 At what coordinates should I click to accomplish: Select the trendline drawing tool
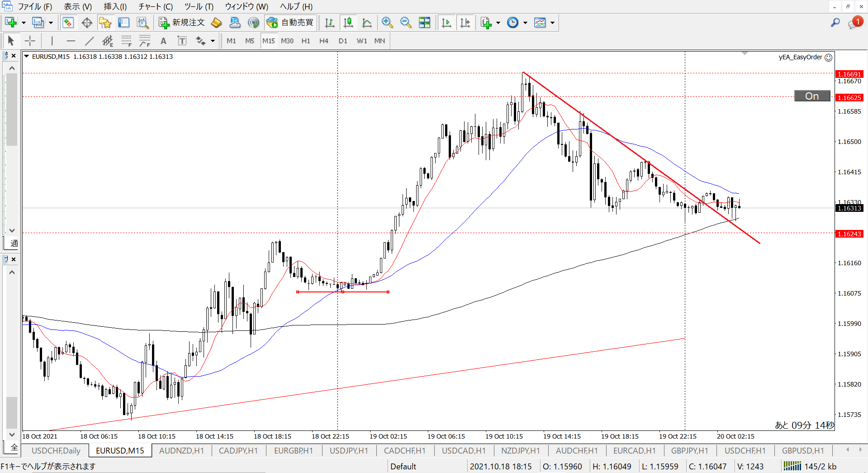pyautogui.click(x=89, y=41)
